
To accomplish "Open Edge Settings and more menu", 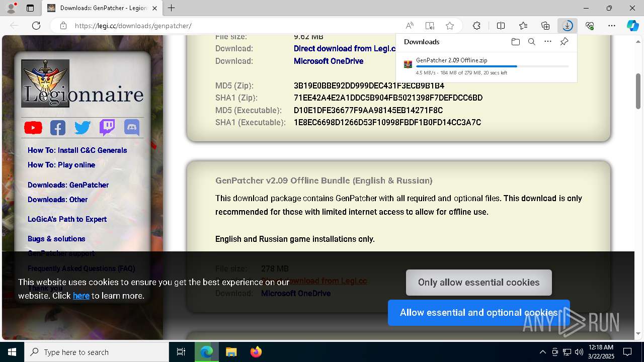I will click(612, 26).
